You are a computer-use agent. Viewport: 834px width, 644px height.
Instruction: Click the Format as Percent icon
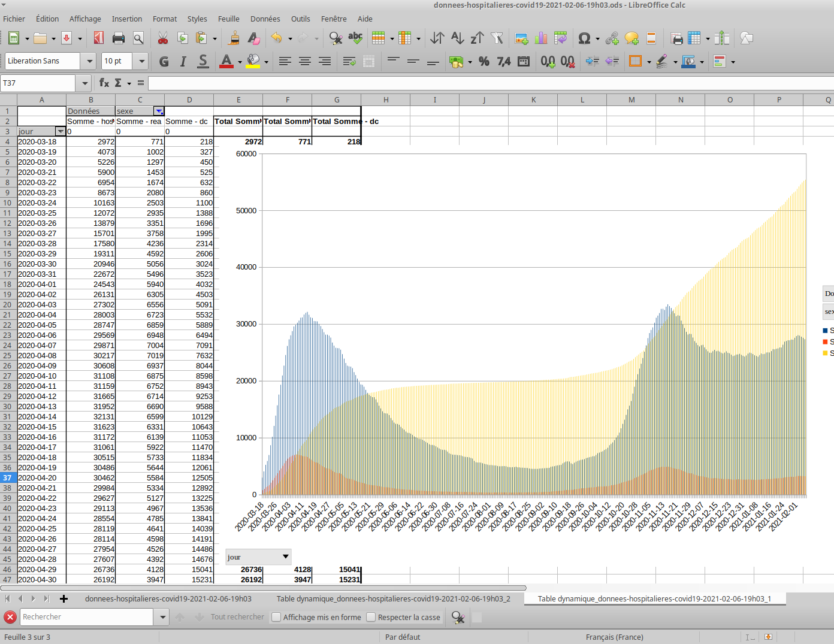pos(484,61)
